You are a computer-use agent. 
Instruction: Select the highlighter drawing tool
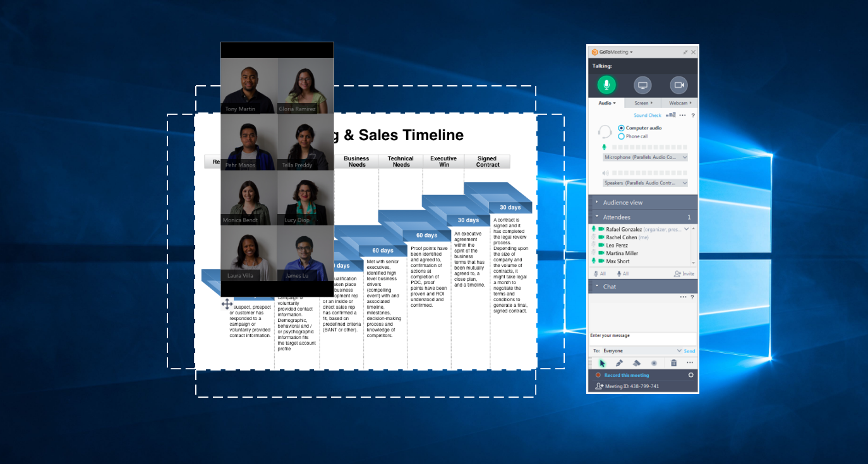(637, 363)
